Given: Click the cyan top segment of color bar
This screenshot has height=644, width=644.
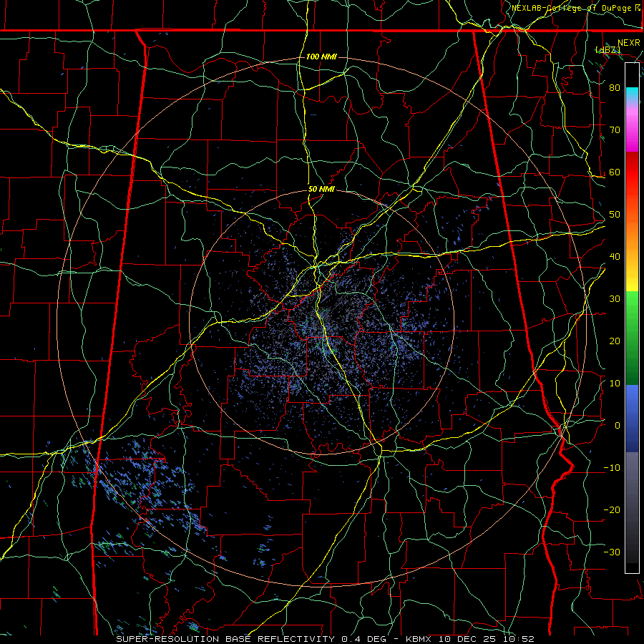Looking at the screenshot, I should coord(632,94).
